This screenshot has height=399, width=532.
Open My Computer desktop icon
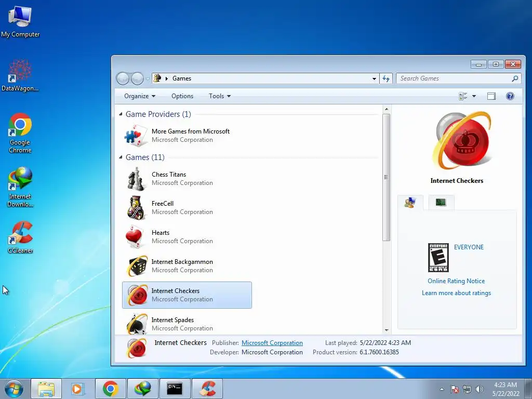tap(20, 21)
